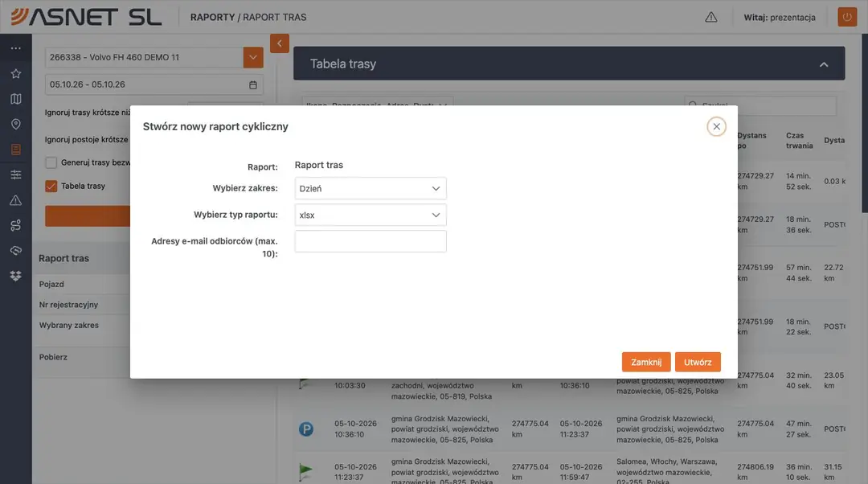The width and height of the screenshot is (868, 484).
Task: Click the Pojazd row label
Action: click(51, 284)
